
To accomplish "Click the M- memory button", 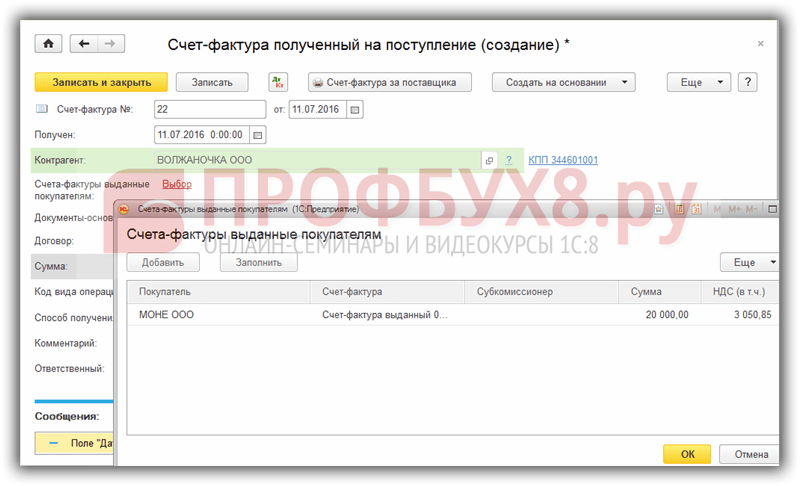I will point(751,209).
